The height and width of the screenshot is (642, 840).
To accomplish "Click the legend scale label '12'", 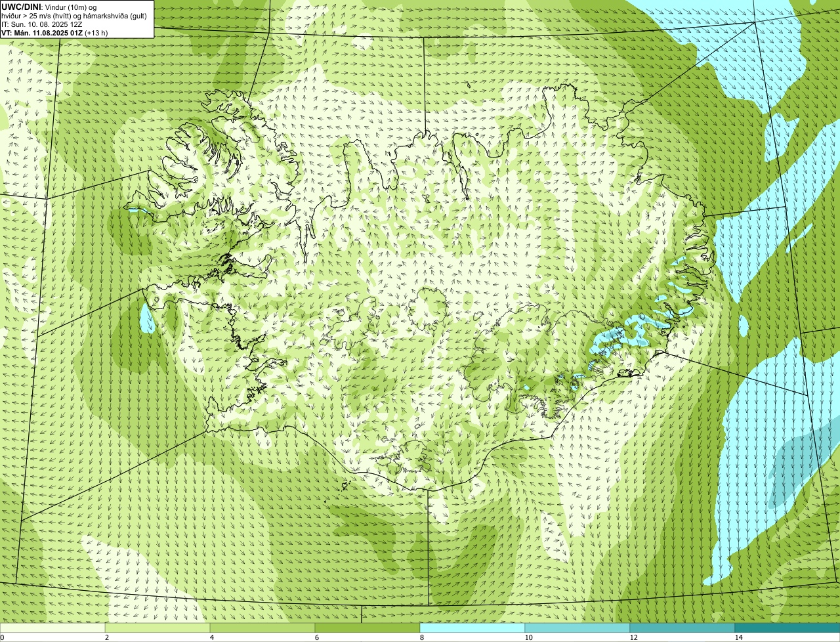I will click(x=634, y=637).
